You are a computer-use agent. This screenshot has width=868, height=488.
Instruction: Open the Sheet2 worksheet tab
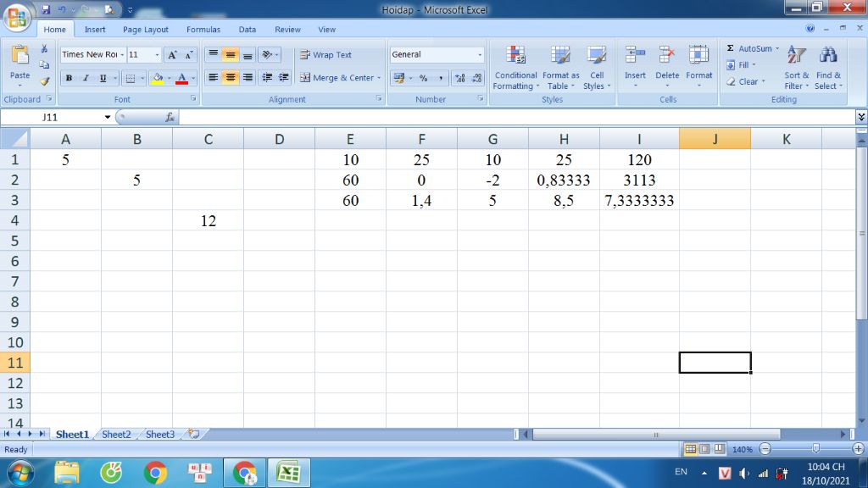pyautogui.click(x=116, y=435)
